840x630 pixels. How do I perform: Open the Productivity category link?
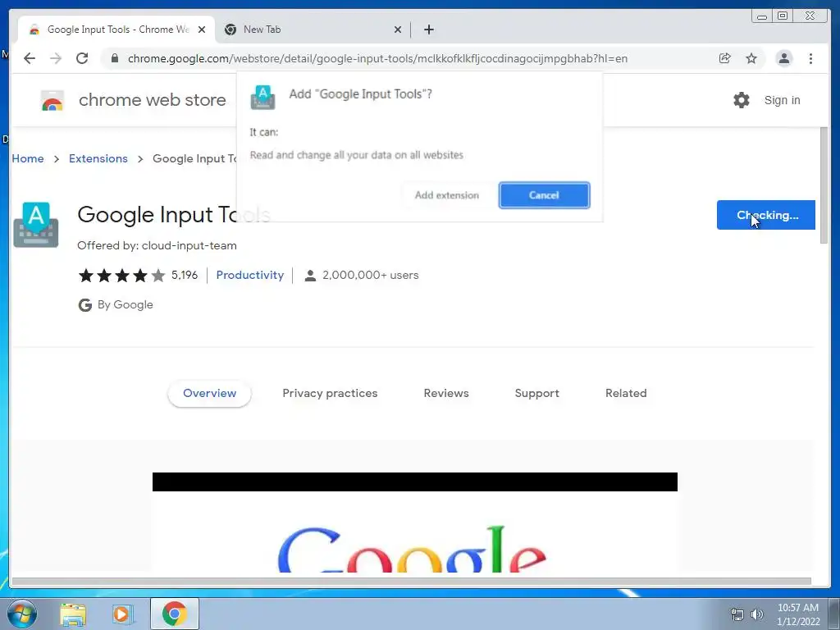point(249,275)
